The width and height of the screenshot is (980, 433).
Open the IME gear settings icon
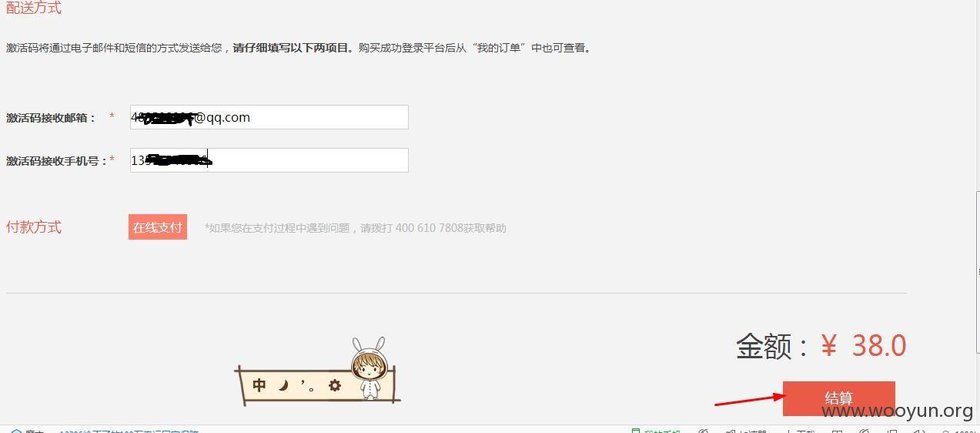334,385
